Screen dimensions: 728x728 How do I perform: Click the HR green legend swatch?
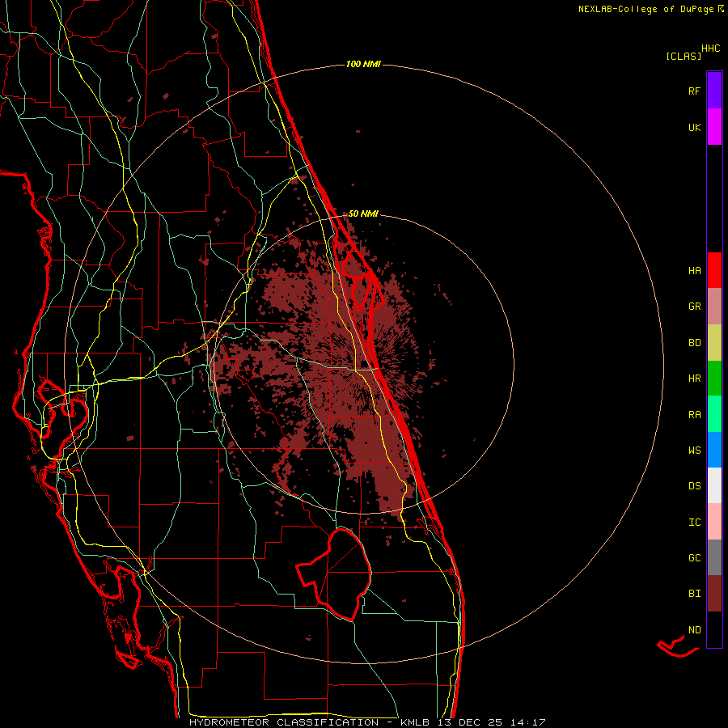pyautogui.click(x=714, y=379)
